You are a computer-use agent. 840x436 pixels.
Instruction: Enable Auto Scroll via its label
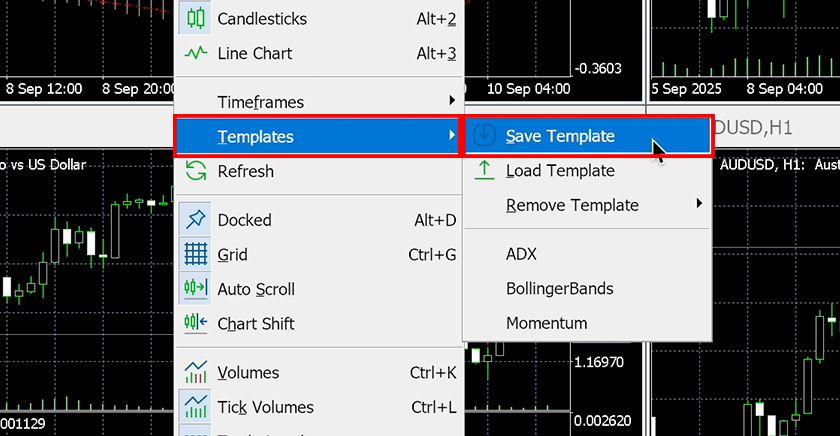pos(256,289)
